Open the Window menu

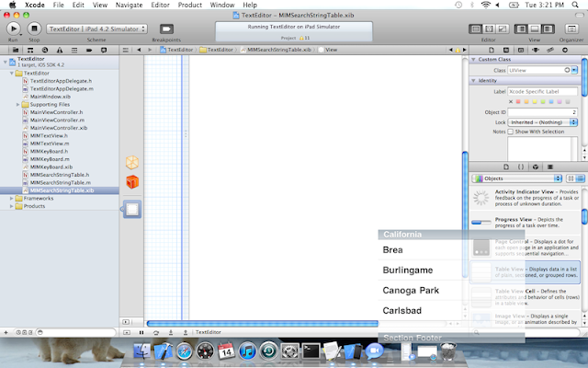[x=222, y=5]
